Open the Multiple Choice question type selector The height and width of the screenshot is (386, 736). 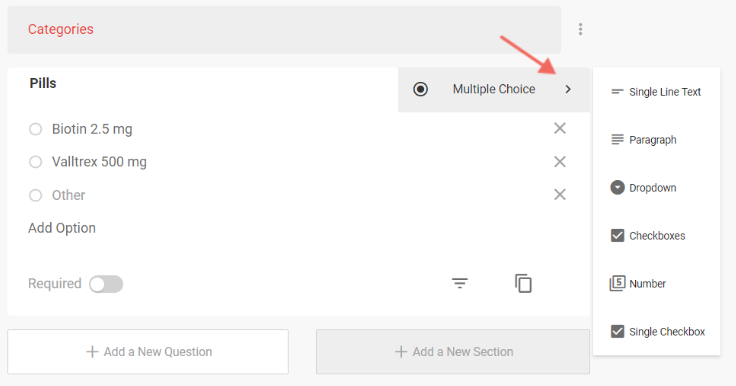[x=494, y=89]
